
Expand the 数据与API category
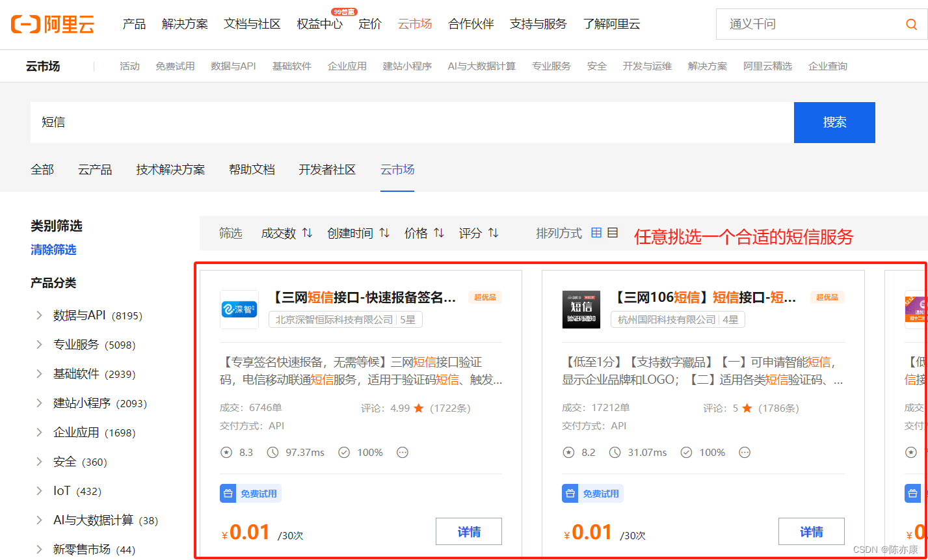[x=39, y=315]
